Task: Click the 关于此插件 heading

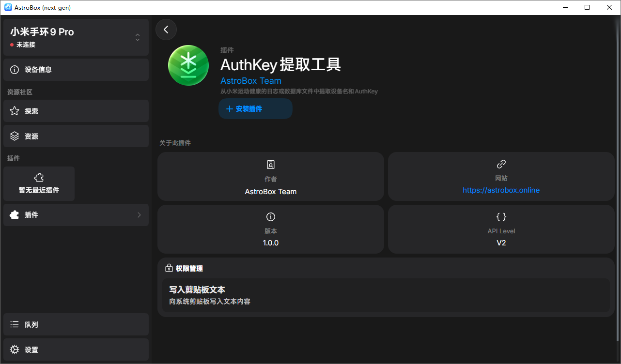Action: coord(175,143)
